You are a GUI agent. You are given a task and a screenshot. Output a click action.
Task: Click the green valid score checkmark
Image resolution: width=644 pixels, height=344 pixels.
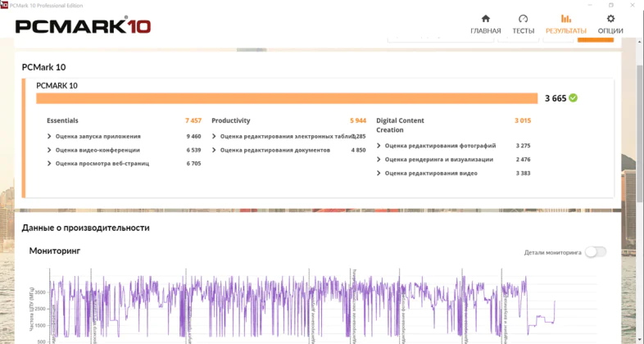click(x=573, y=97)
